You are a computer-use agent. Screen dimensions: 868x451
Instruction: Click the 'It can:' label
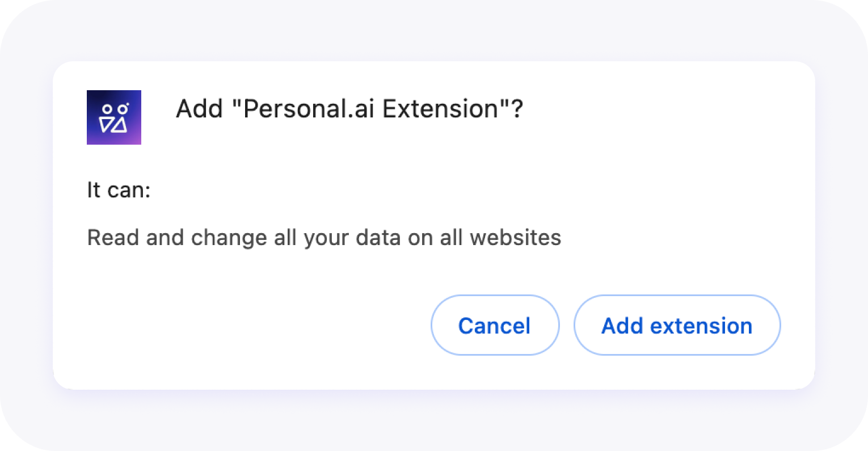118,190
